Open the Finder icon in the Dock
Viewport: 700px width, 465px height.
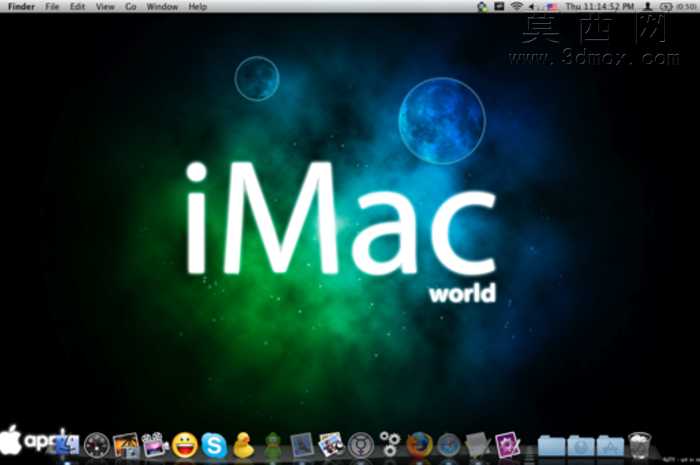pyautogui.click(x=68, y=444)
